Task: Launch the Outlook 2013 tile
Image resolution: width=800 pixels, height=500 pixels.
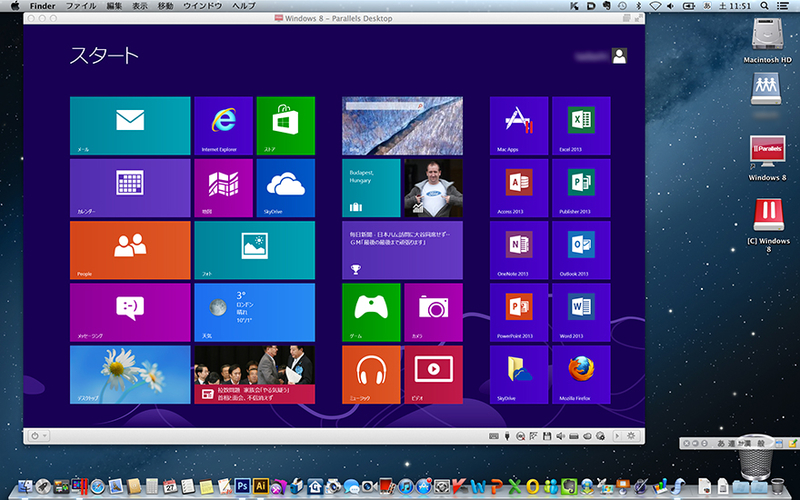Action: click(x=581, y=250)
